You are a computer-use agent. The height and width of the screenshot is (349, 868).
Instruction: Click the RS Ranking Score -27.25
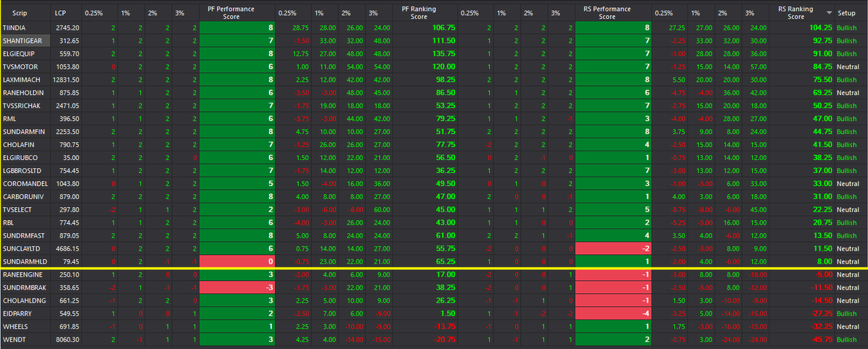click(x=821, y=314)
